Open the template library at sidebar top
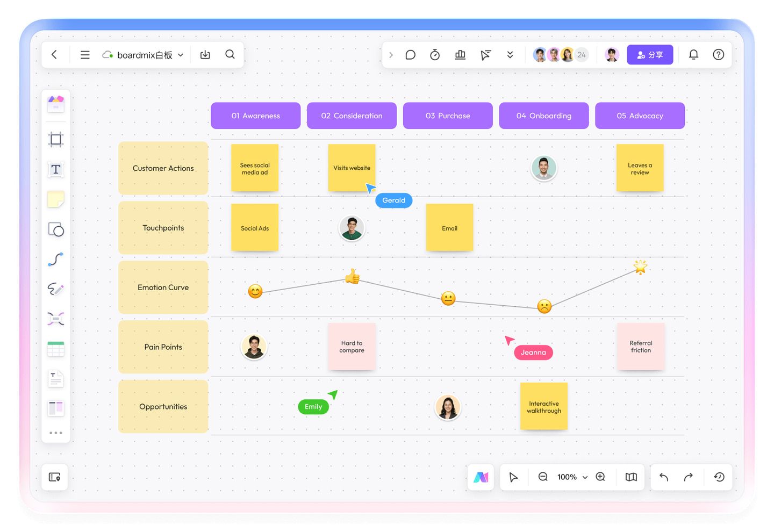Screen dimensions: 774x532 coord(56,104)
